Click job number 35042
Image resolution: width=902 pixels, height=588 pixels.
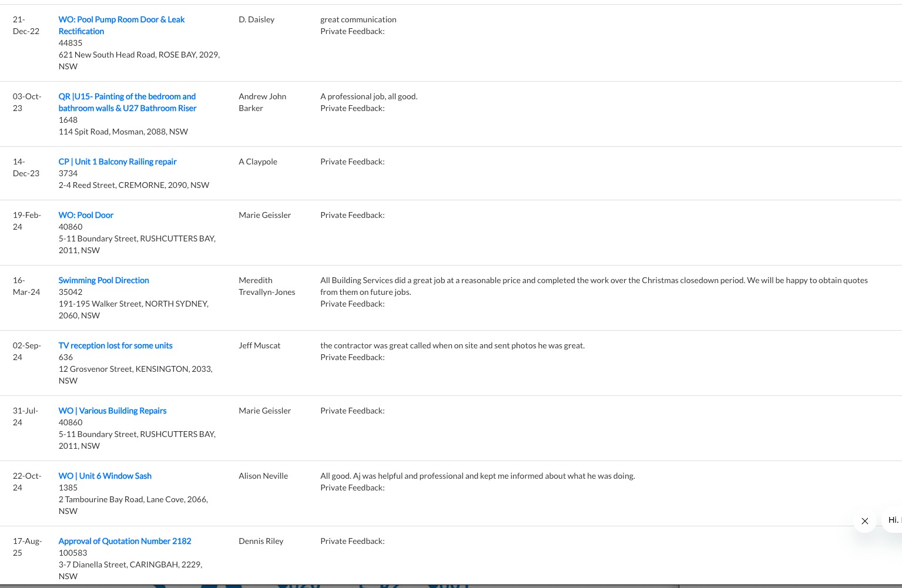71,292
